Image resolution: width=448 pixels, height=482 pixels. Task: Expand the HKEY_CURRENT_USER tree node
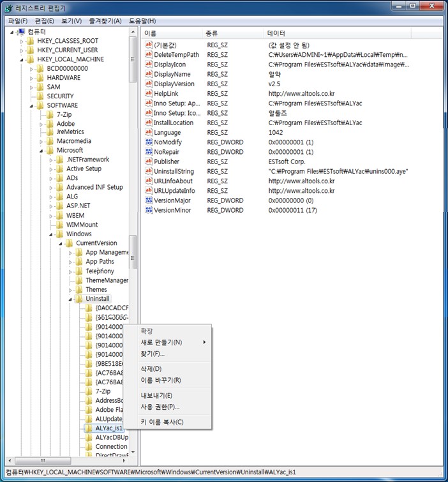click(x=22, y=50)
